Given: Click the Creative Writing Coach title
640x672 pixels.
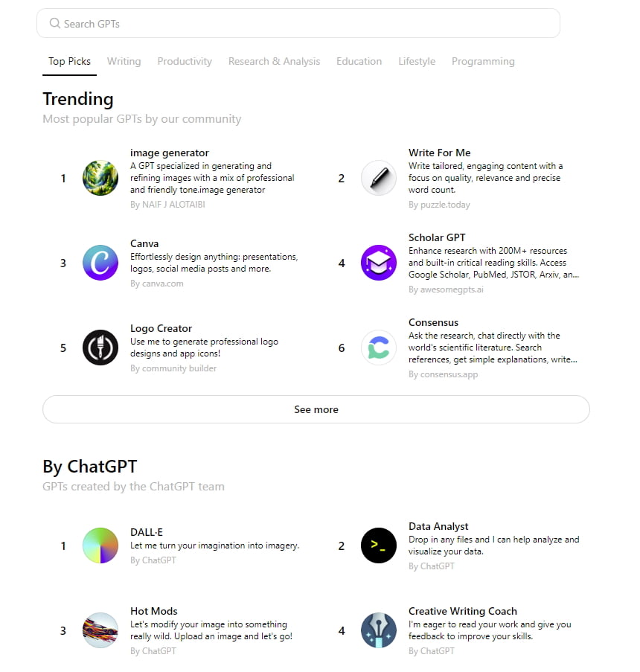Looking at the screenshot, I should pos(462,611).
